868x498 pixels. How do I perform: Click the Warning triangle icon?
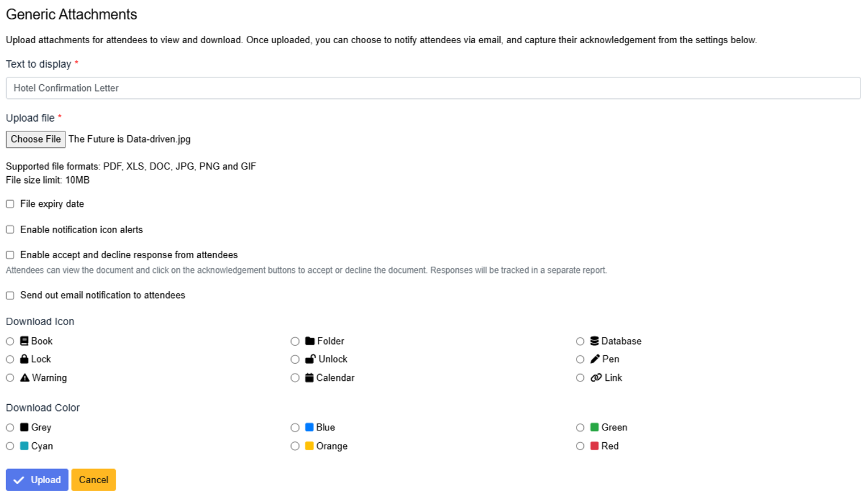pyautogui.click(x=24, y=378)
